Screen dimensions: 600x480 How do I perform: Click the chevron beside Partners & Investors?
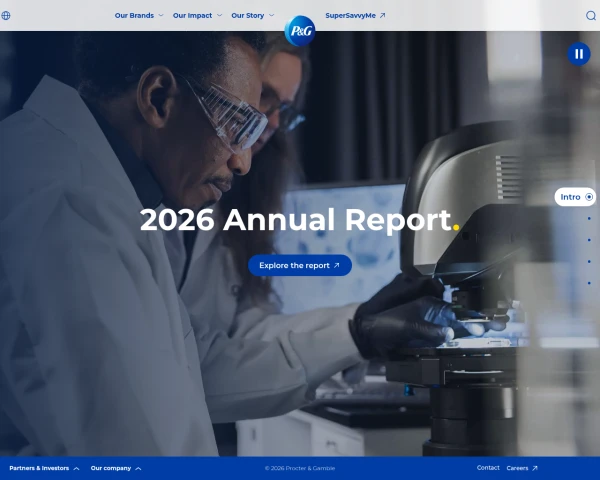pos(76,469)
